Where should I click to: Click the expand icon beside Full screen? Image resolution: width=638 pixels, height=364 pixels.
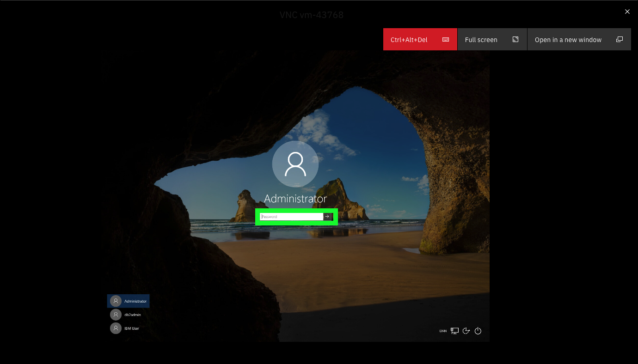(x=515, y=40)
